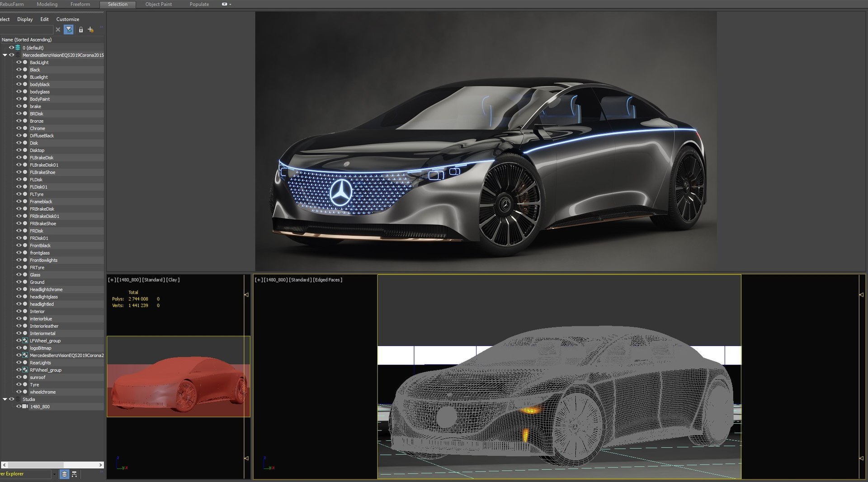This screenshot has width=868, height=482.
Task: Open the Freeform ribbon tab
Action: pos(80,4)
